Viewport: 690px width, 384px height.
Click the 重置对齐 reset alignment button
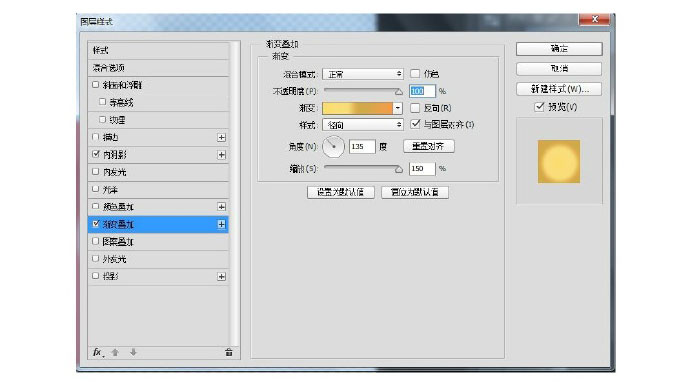tap(429, 146)
